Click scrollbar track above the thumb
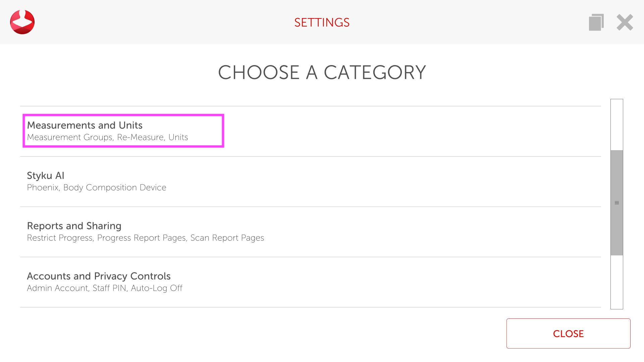The height and width of the screenshot is (362, 644). coord(616,124)
